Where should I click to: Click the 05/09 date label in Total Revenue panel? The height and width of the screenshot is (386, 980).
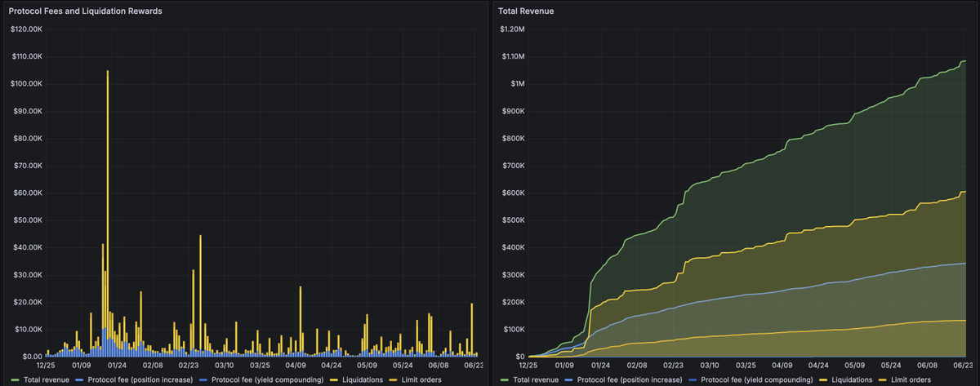point(854,366)
